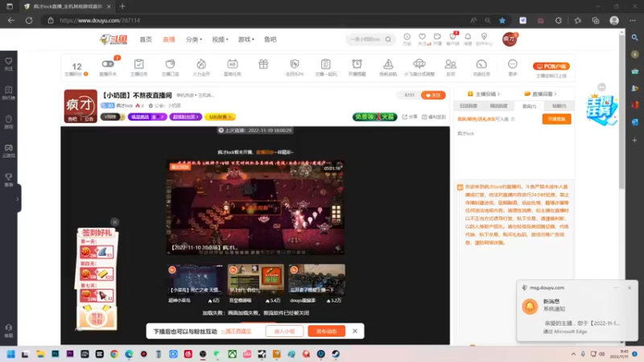Viewport: 644px width, 362px height.
Task: Expand the 主播投稿 link
Action: click(x=484, y=94)
